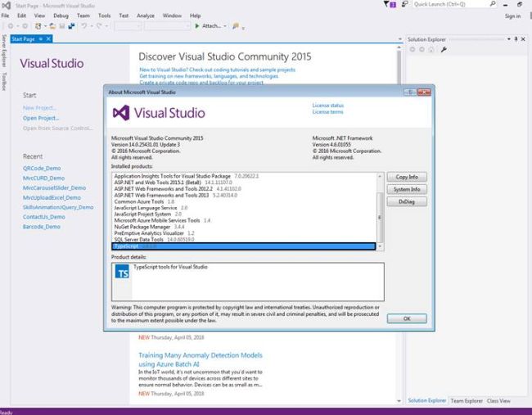Select Common Azure Tools list row
Viewport: 532px width, 415px height.
244,201
